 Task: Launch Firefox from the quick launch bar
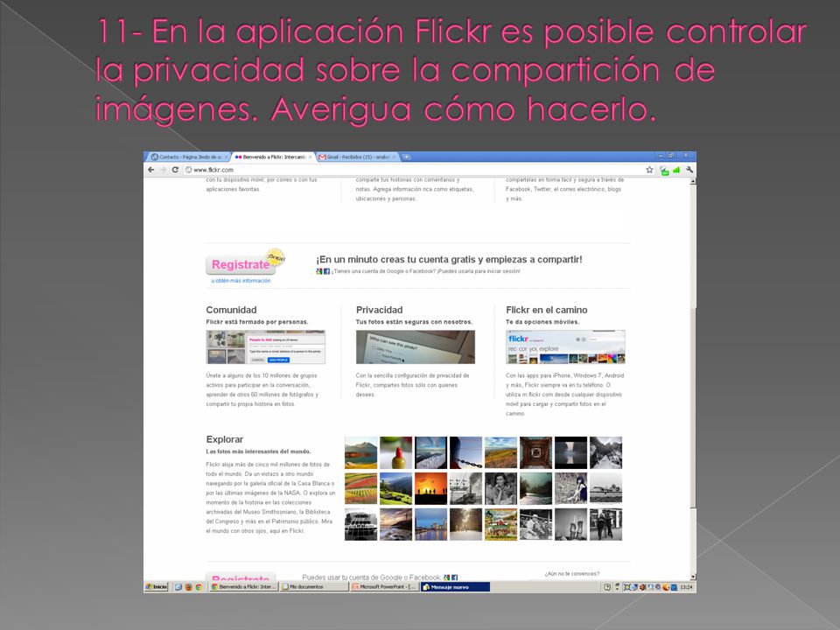coord(189,587)
